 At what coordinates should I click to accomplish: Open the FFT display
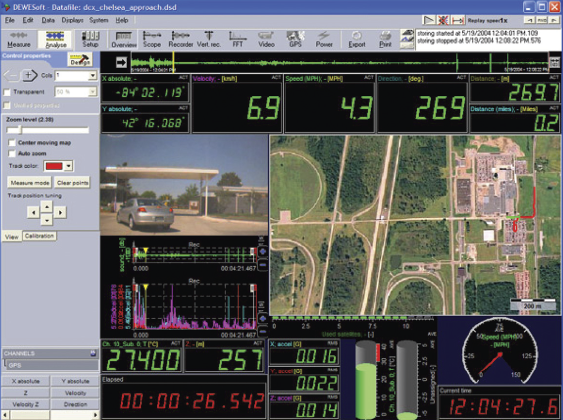pos(238,39)
